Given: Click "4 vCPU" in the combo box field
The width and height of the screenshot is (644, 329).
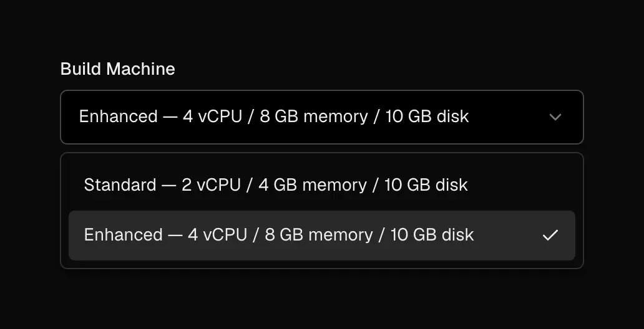Looking at the screenshot, I should click(x=212, y=117).
